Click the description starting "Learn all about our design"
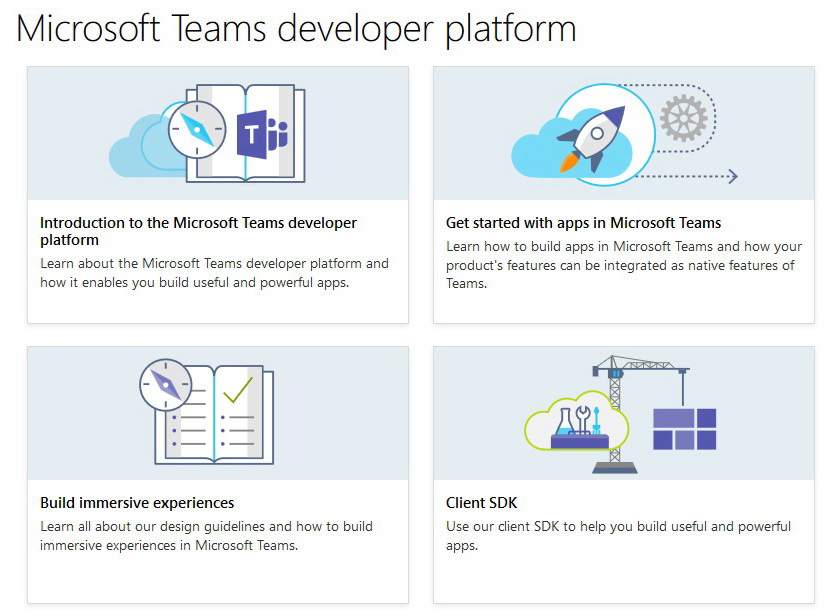This screenshot has width=827, height=616. pos(206,536)
